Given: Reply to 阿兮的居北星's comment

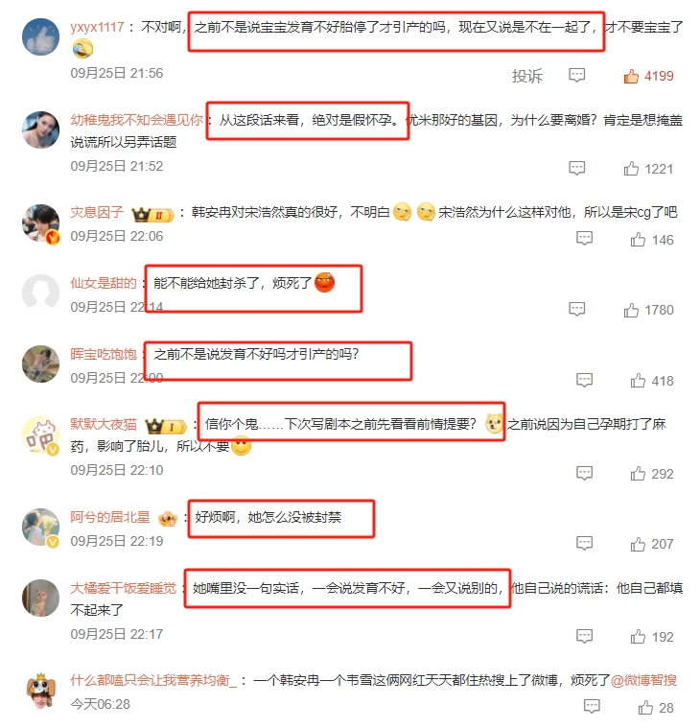Looking at the screenshot, I should [584, 543].
